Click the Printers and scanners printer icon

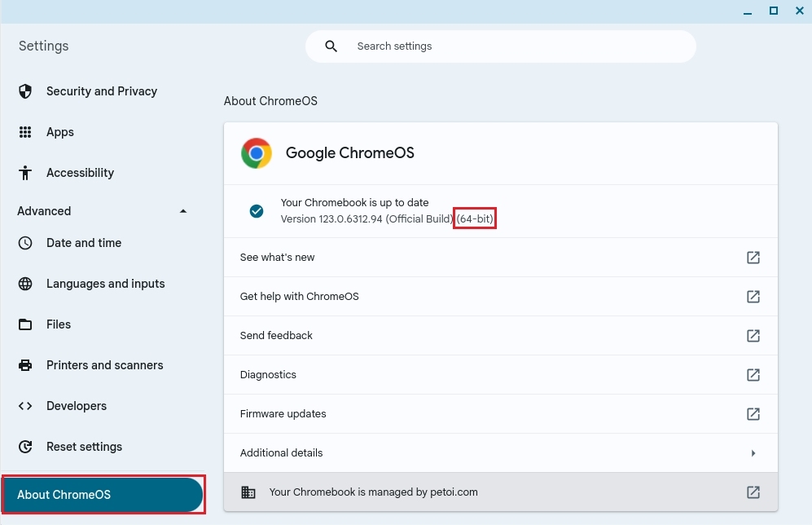coord(25,365)
